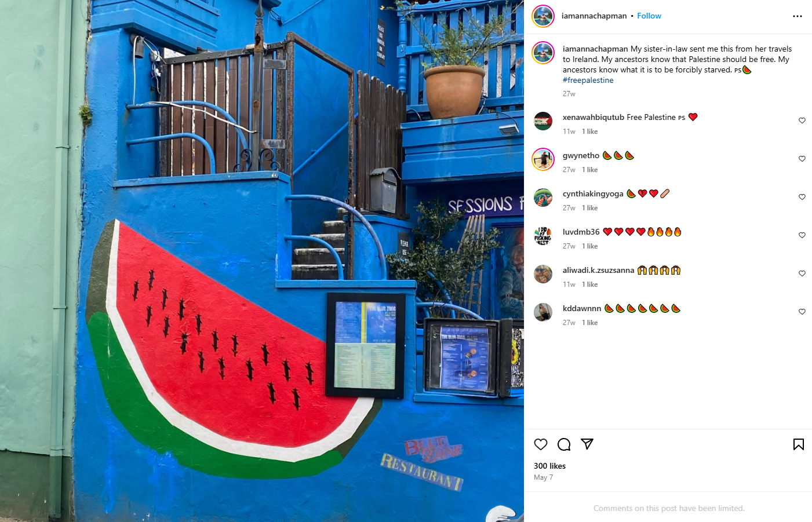Image resolution: width=812 pixels, height=522 pixels.
Task: Like kddawnnn's comment
Action: pyautogui.click(x=802, y=312)
